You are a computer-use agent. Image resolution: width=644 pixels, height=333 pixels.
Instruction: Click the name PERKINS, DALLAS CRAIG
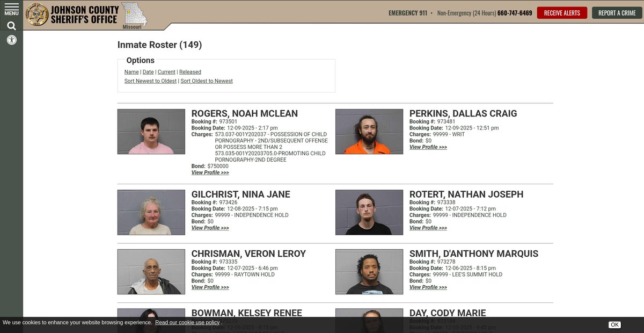(x=463, y=113)
